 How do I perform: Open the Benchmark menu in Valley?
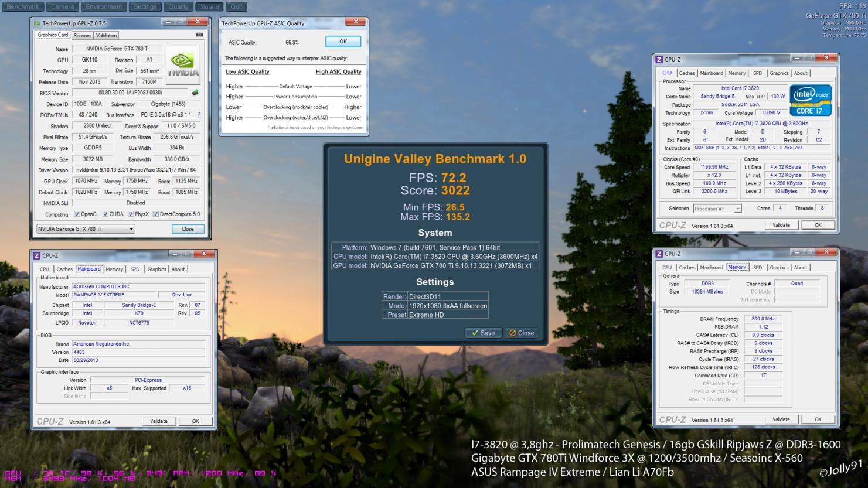point(23,7)
